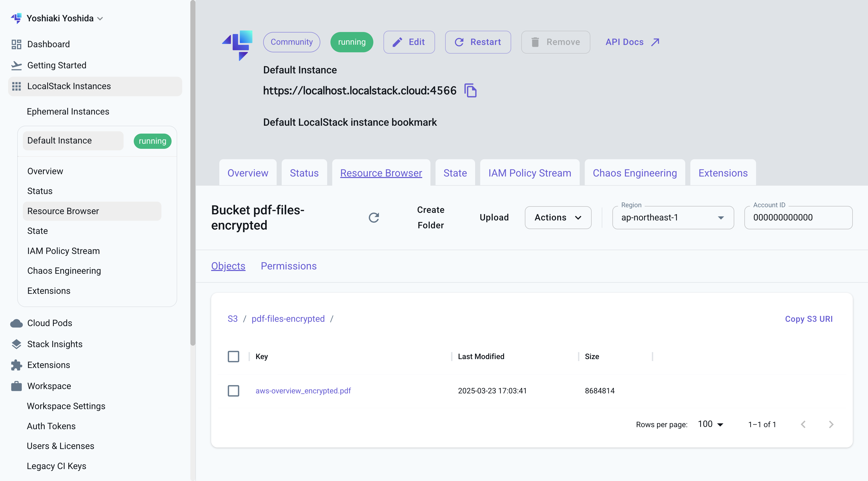Open the Region ap-northeast-1 dropdown
This screenshot has width=868, height=481.
[x=673, y=218]
